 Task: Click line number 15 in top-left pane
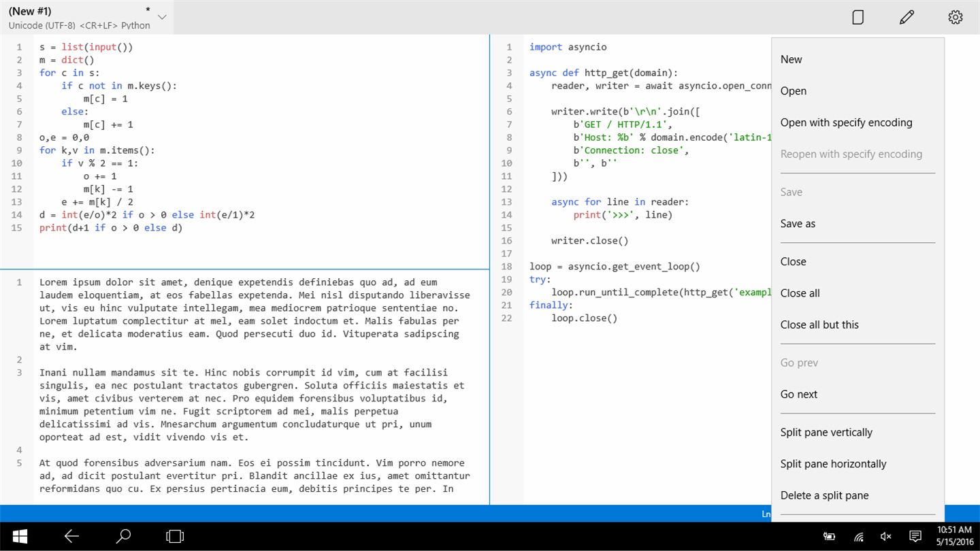[x=17, y=228]
